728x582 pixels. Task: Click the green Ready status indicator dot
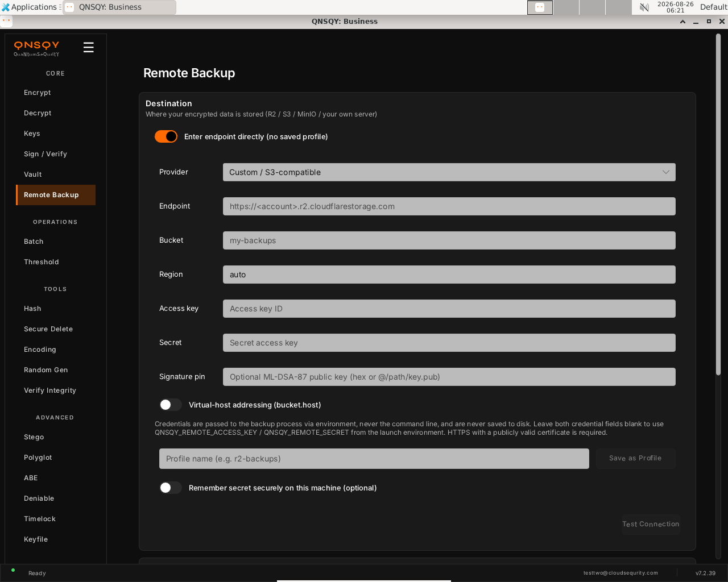coord(13,570)
